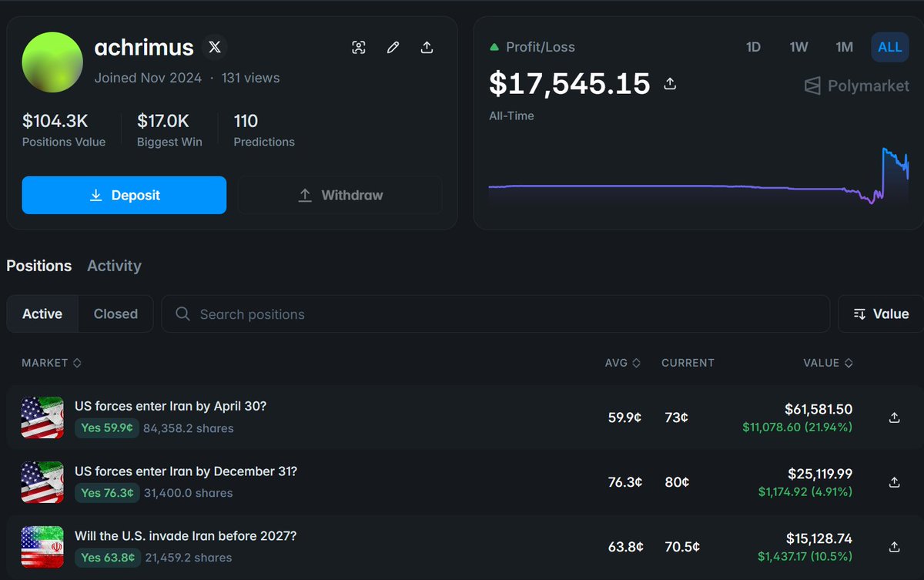The image size is (924, 580).
Task: Click share icon next to $17,545.15 profit
Action: tap(670, 83)
